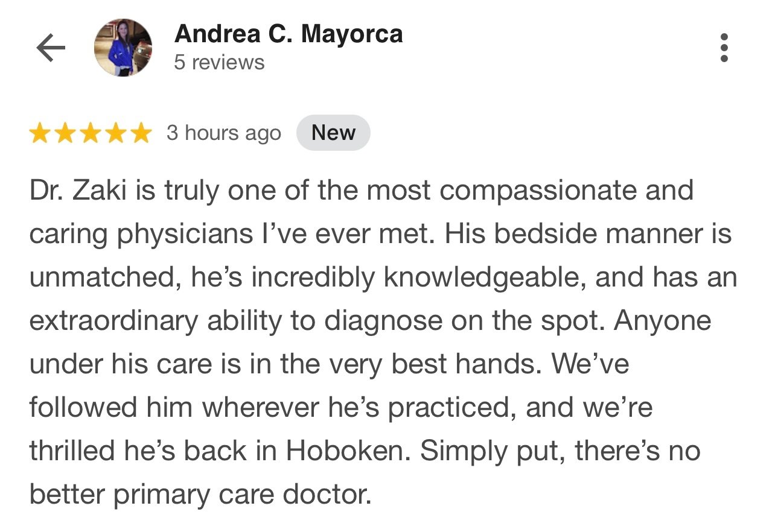Tap the fourth yellow rating star
The image size is (775, 532).
click(116, 133)
